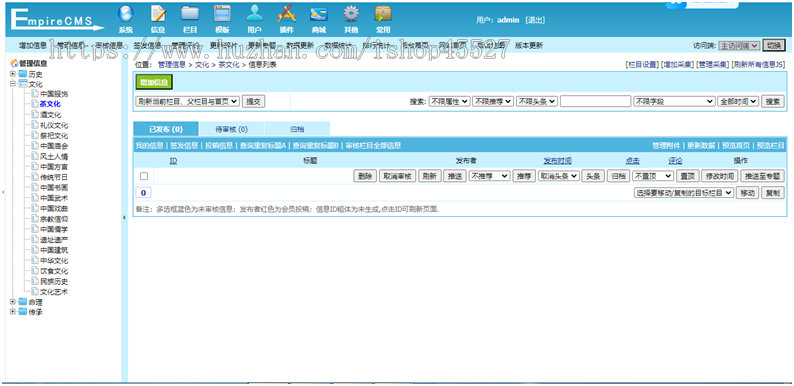Screen dimensions: 794x386
Task: Click the 复制 button
Action: pyautogui.click(x=773, y=193)
